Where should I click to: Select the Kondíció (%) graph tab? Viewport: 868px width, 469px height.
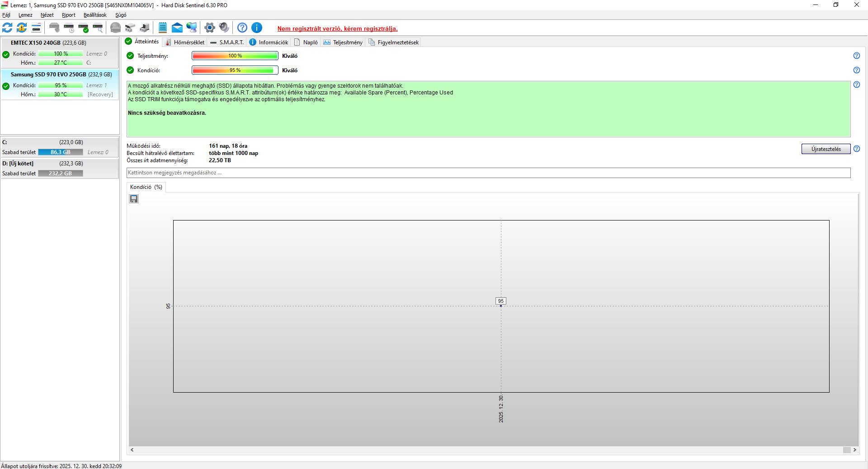point(146,187)
